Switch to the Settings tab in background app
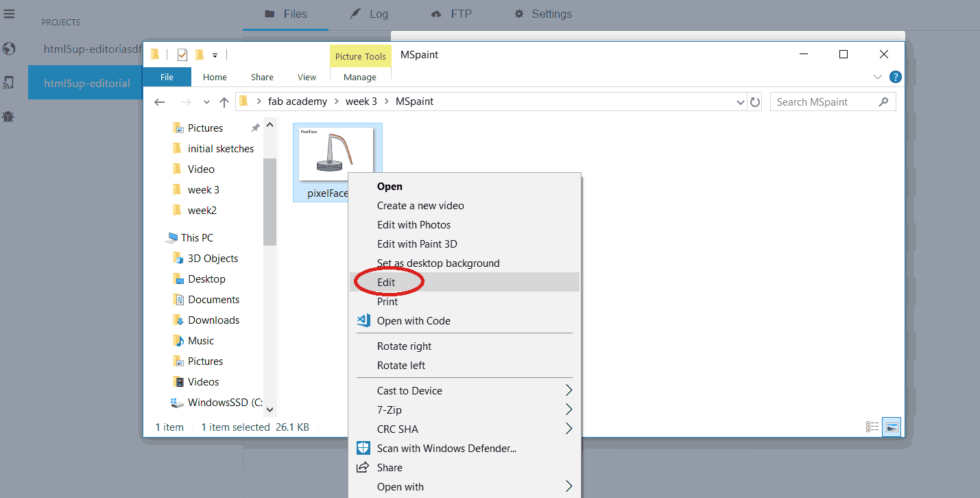This screenshot has height=498, width=980. (543, 14)
